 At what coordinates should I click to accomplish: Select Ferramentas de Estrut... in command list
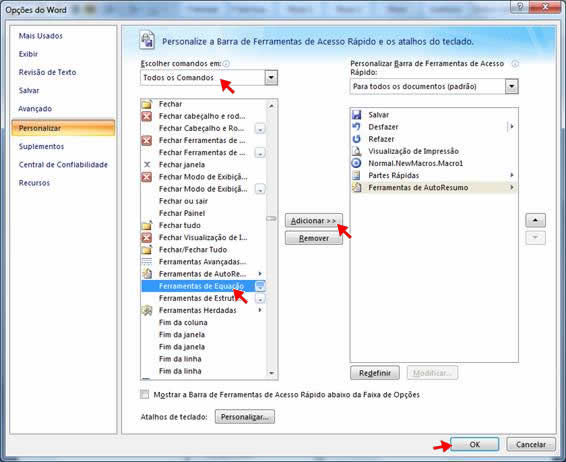tap(203, 298)
